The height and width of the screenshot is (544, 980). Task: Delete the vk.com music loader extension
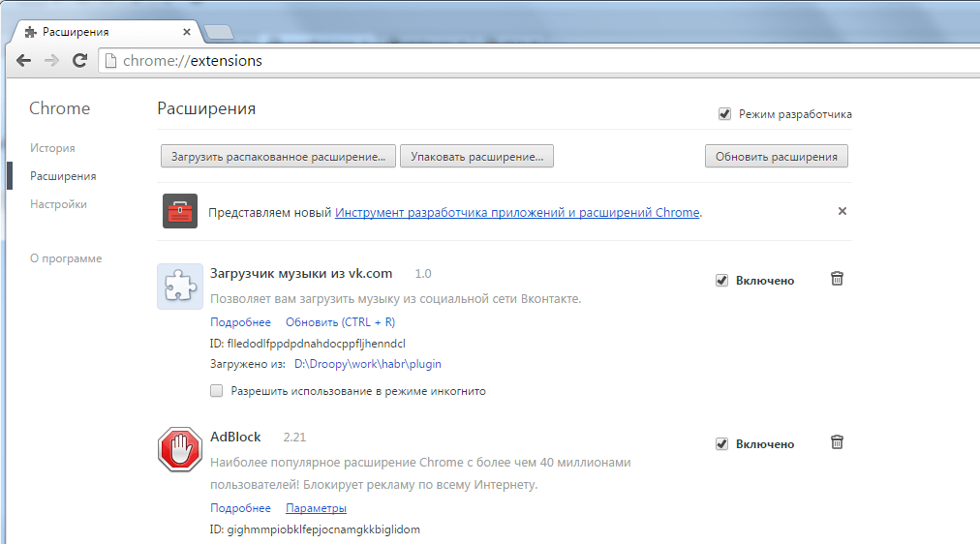click(837, 279)
